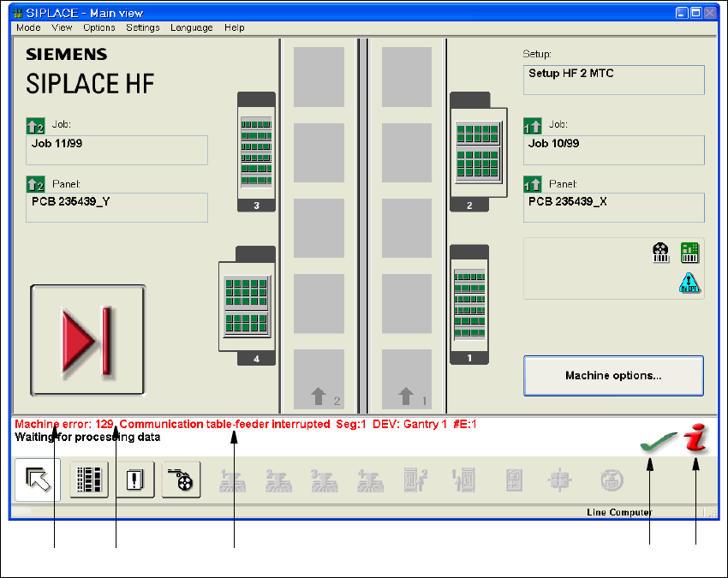Viewport: 728px width, 578px height.
Task: Click the Setup HF 2 MTC field
Action: point(614,80)
